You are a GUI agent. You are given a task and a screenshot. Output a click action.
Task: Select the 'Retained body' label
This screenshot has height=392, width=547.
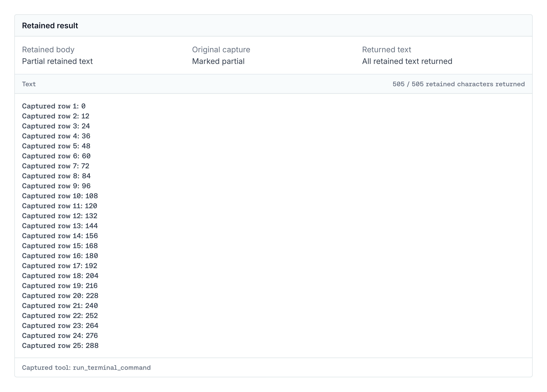click(x=48, y=50)
